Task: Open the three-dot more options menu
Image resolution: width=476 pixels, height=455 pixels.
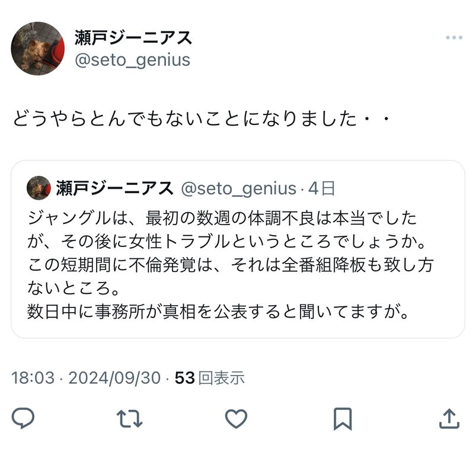Action: point(454,37)
